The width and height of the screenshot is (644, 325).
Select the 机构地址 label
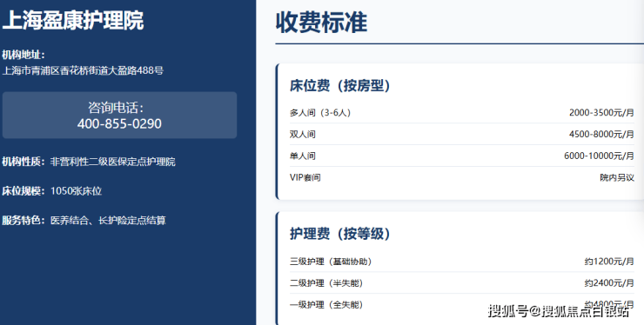[23, 55]
